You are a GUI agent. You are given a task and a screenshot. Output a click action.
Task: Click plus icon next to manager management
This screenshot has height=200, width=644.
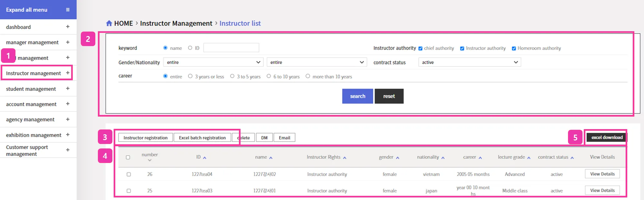pyautogui.click(x=68, y=42)
